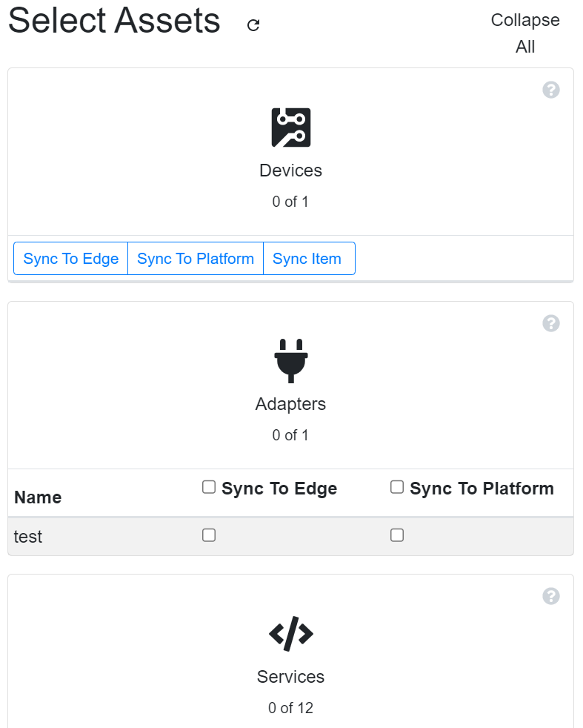Open help for the Services panel

550,596
